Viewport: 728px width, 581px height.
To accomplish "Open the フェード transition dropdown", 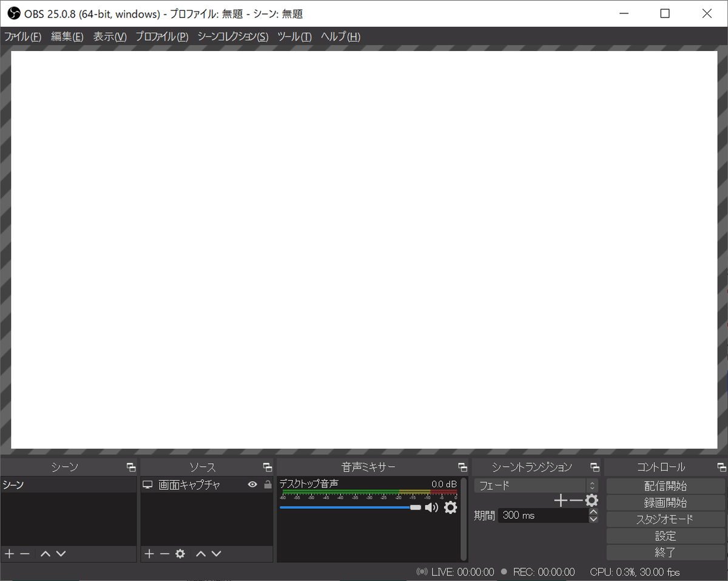I will [536, 486].
